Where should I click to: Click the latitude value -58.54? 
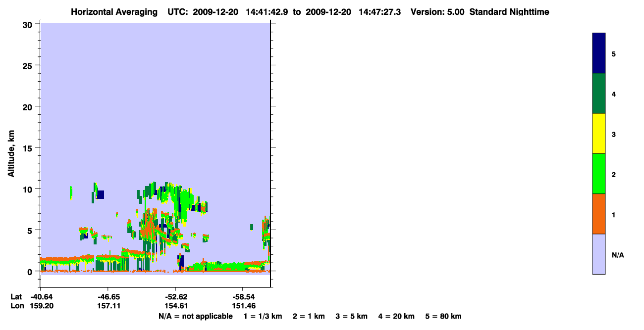(x=243, y=297)
